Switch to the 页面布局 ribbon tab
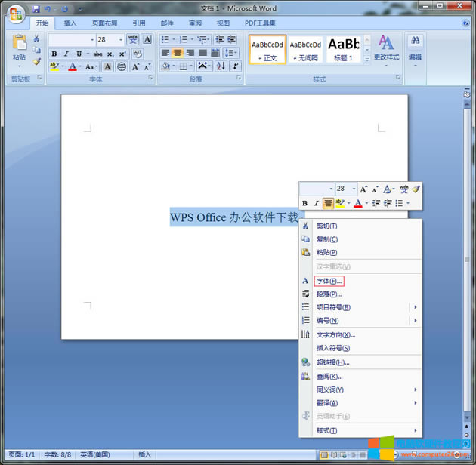 (104, 23)
